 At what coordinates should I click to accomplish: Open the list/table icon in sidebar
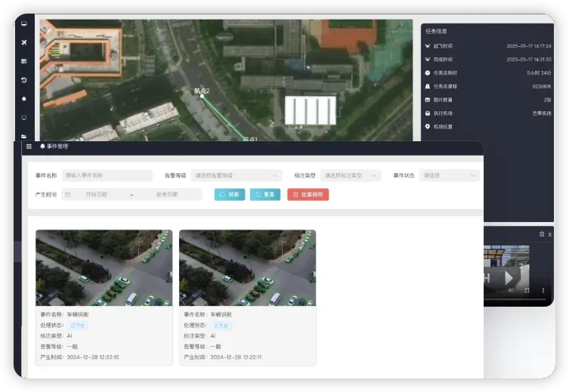click(x=24, y=61)
